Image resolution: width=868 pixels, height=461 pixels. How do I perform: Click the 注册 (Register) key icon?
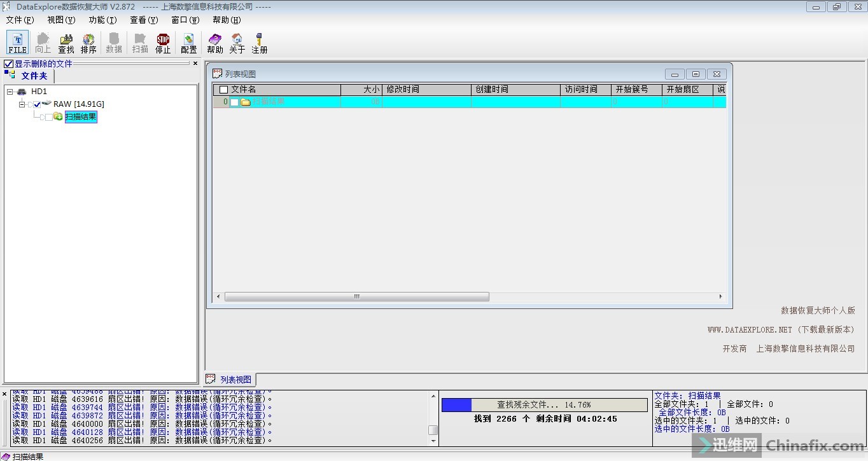click(x=259, y=43)
